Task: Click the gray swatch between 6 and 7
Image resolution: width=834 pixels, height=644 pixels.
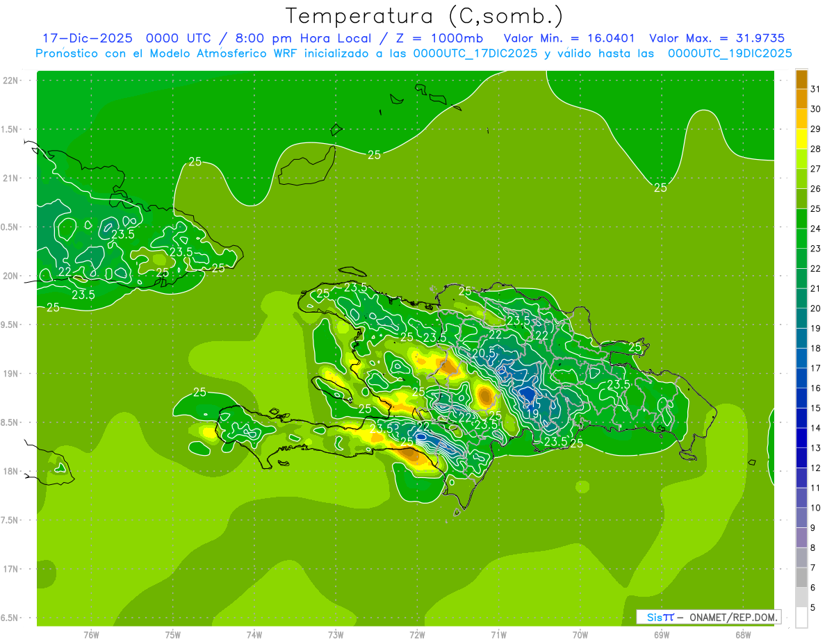Action: click(x=801, y=578)
